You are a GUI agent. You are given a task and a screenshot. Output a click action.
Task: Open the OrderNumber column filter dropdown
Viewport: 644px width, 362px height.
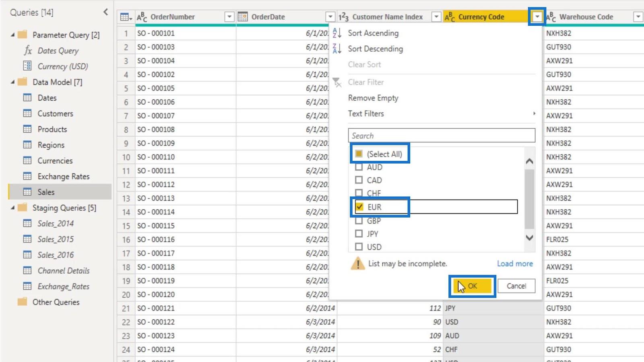tap(229, 17)
